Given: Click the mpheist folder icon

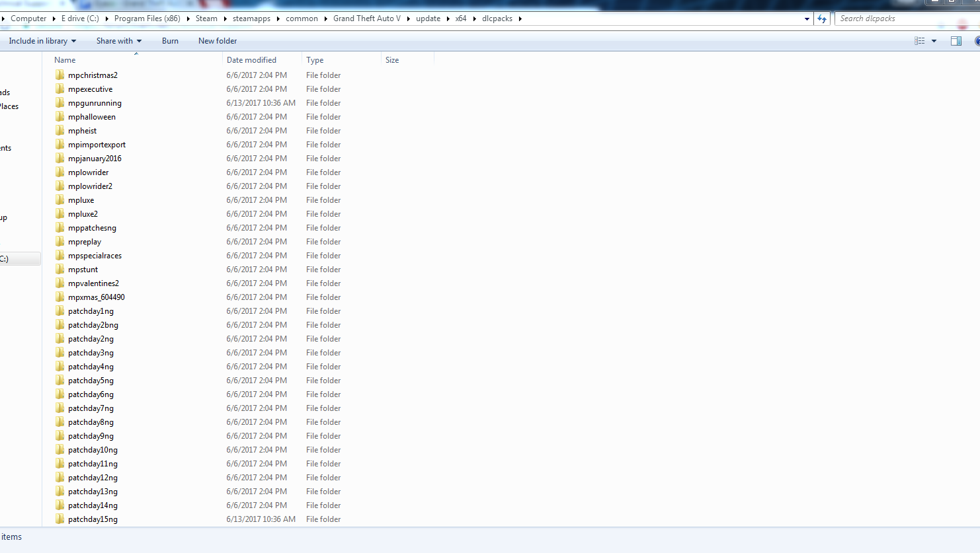Looking at the screenshot, I should click(60, 130).
